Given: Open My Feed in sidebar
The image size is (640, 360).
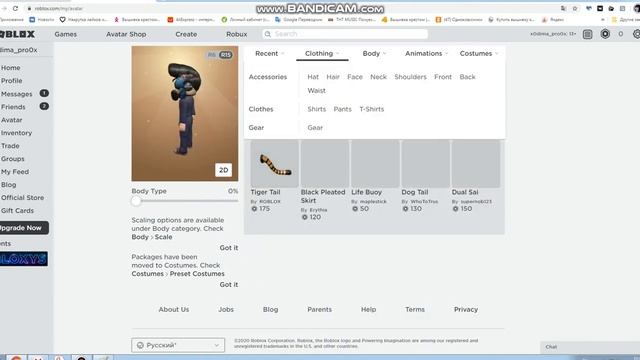Looking at the screenshot, I should pyautogui.click(x=15, y=172).
